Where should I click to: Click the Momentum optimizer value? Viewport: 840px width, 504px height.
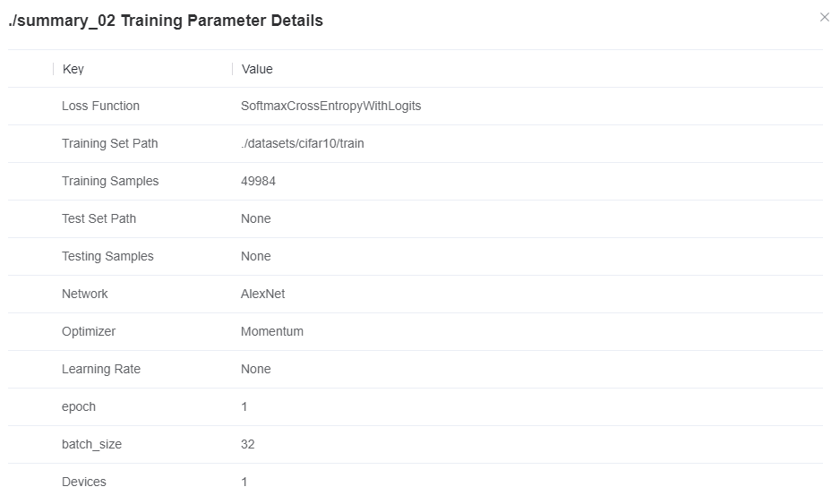(x=271, y=331)
